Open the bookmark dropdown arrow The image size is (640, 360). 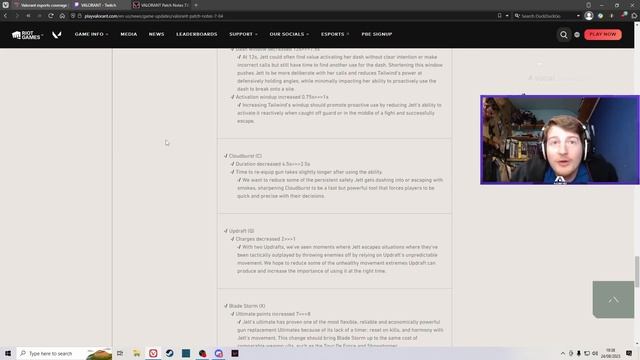pos(507,16)
